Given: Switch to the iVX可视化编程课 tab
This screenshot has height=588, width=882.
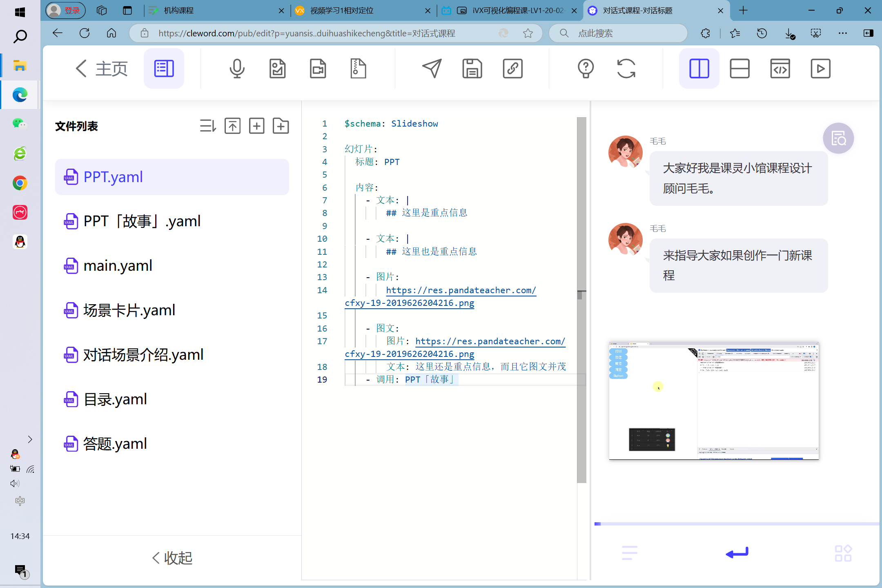Looking at the screenshot, I should pyautogui.click(x=510, y=11).
